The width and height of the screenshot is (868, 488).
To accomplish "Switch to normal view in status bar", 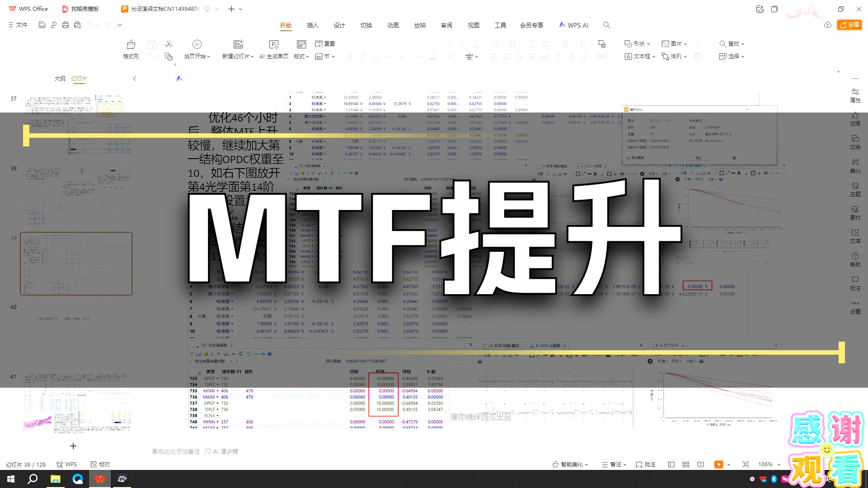I will tap(671, 465).
